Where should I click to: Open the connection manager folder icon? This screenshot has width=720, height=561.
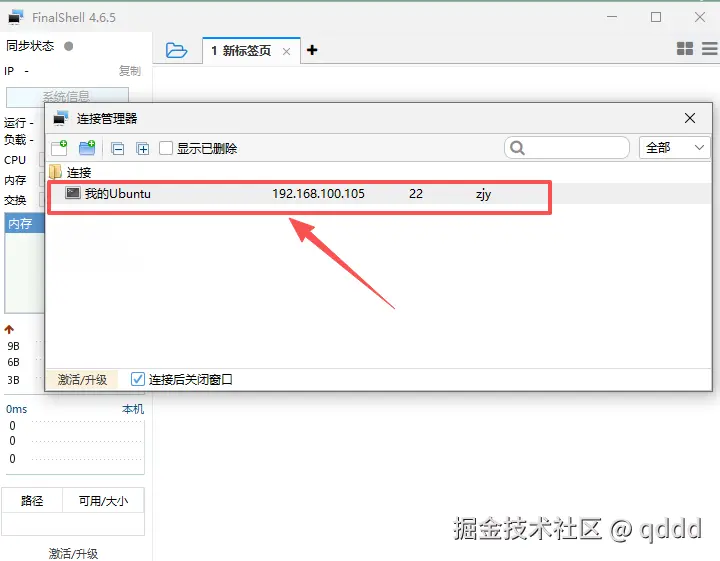176,50
